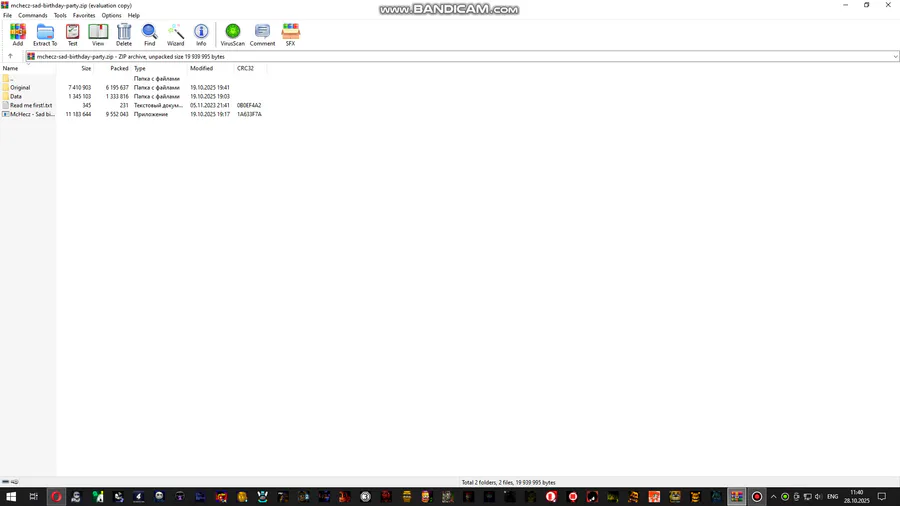The width and height of the screenshot is (900, 506).
Task: Start the VirusScan tool
Action: pyautogui.click(x=232, y=34)
